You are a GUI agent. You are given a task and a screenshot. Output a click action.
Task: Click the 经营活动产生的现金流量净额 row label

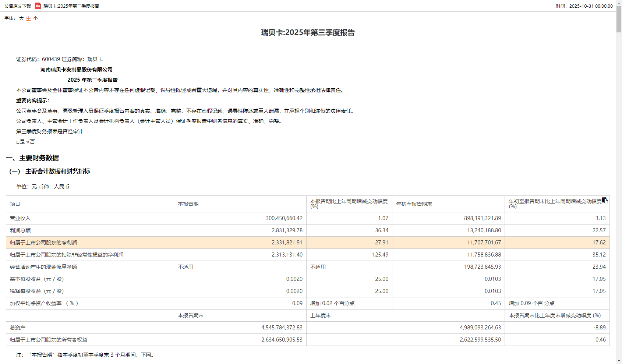click(x=43, y=267)
